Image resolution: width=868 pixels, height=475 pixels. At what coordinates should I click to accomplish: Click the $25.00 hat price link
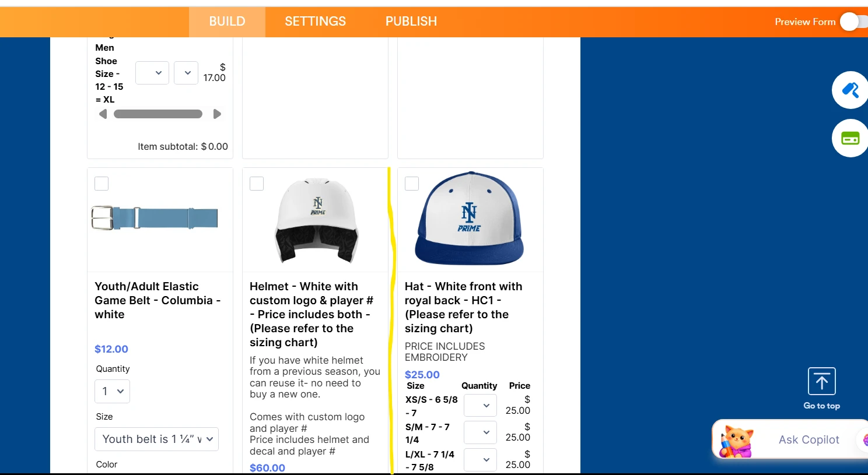pyautogui.click(x=422, y=374)
